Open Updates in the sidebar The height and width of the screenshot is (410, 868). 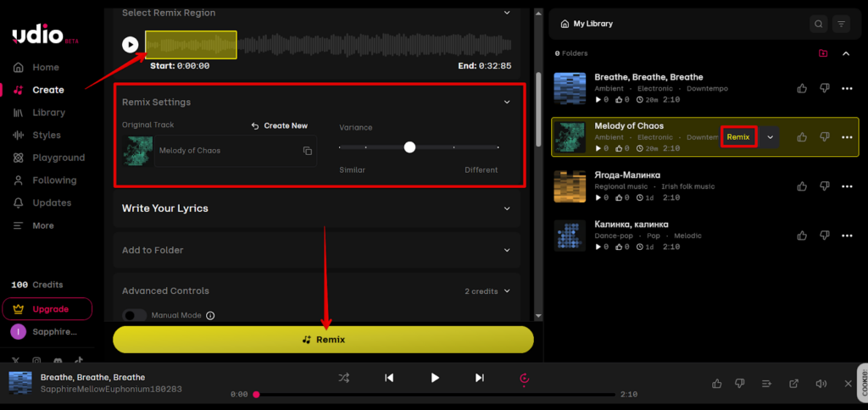(42, 203)
